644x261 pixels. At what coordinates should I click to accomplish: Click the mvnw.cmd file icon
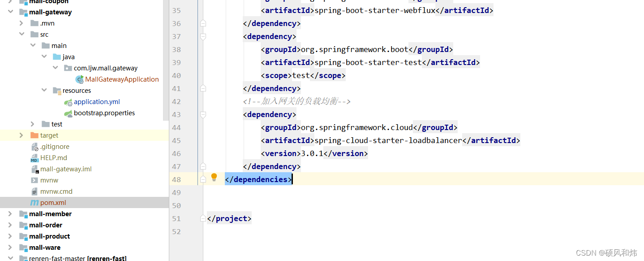pyautogui.click(x=34, y=191)
